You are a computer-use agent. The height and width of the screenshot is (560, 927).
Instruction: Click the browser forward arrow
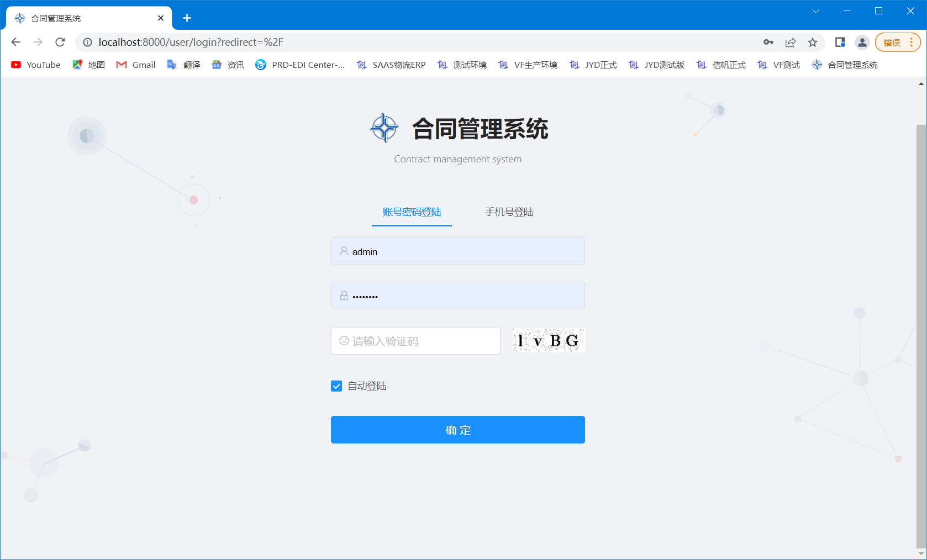(x=38, y=42)
